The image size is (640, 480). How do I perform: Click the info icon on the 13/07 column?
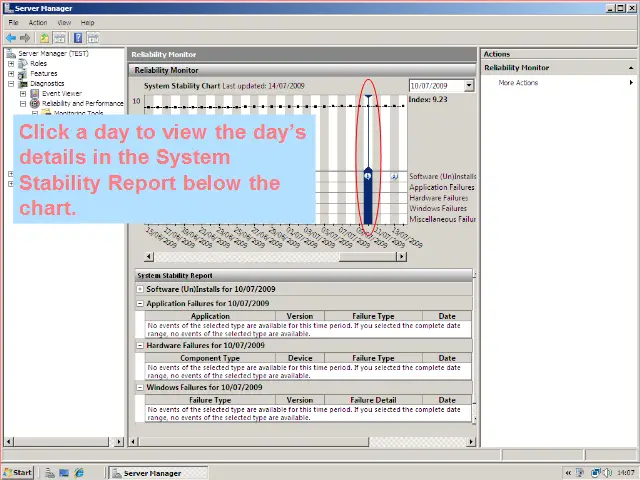click(x=394, y=176)
